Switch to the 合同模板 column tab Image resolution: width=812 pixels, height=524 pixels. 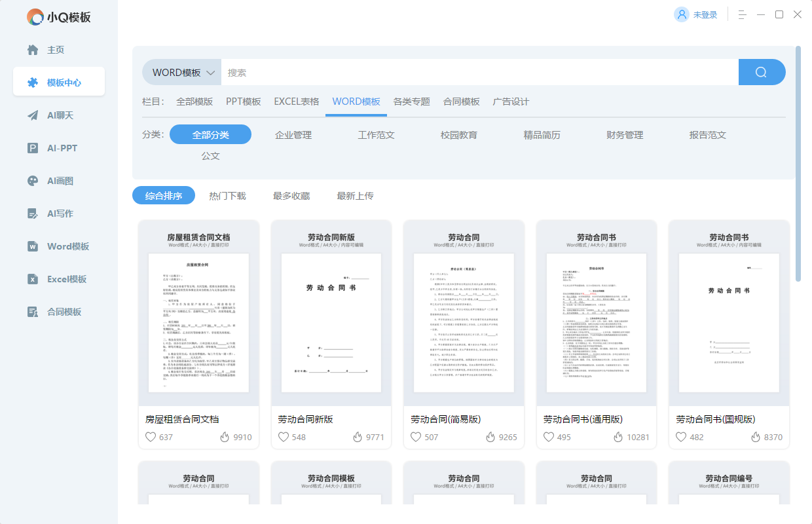(x=461, y=102)
